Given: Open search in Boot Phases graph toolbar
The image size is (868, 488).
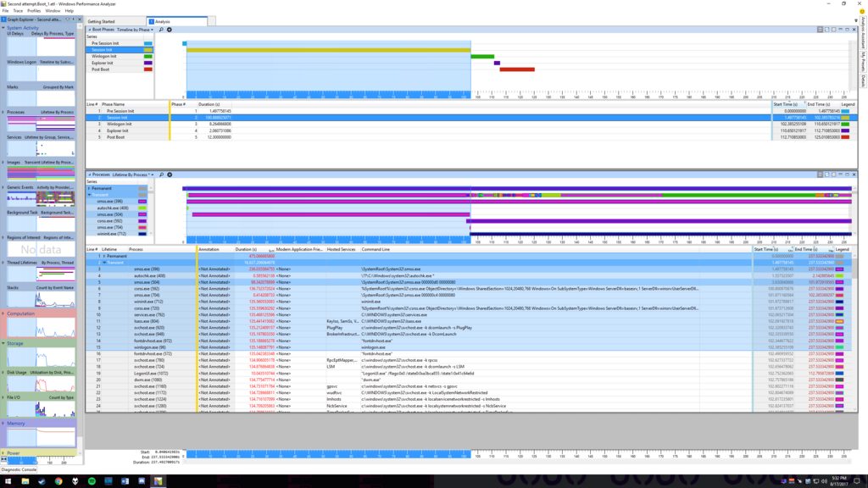Looking at the screenshot, I should pyautogui.click(x=161, y=30).
